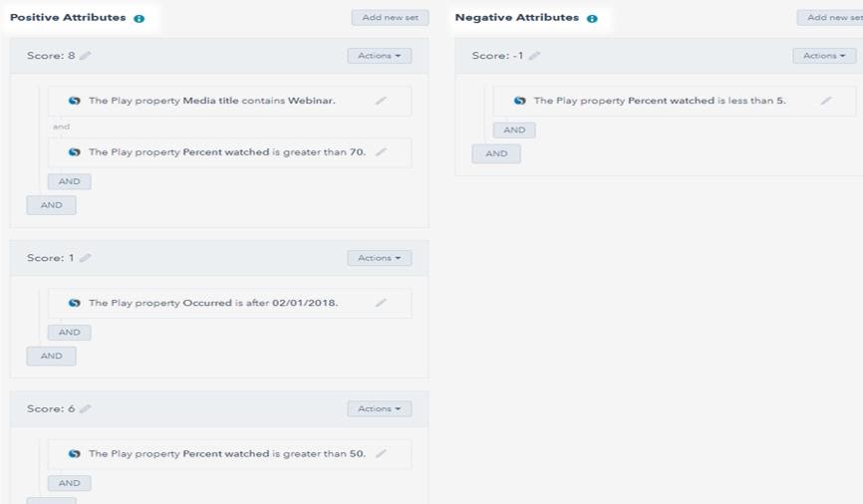Edit the Score: 6 pencil icon
Viewport: 863px width, 504px height.
[x=86, y=409]
